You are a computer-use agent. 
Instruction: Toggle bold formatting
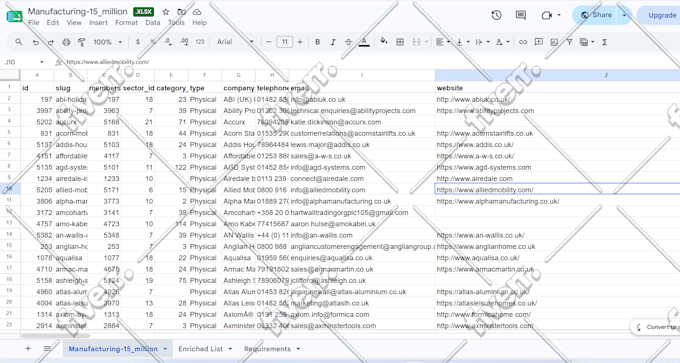click(317, 42)
